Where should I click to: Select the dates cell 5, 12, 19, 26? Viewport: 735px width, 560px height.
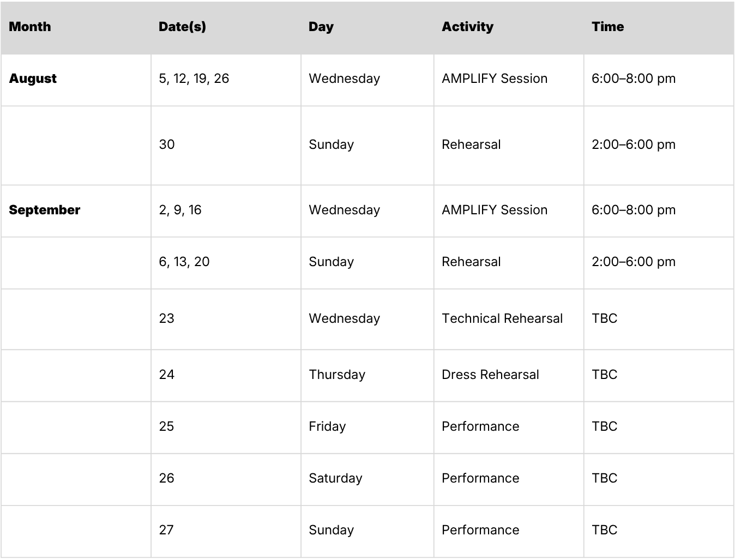coord(226,80)
